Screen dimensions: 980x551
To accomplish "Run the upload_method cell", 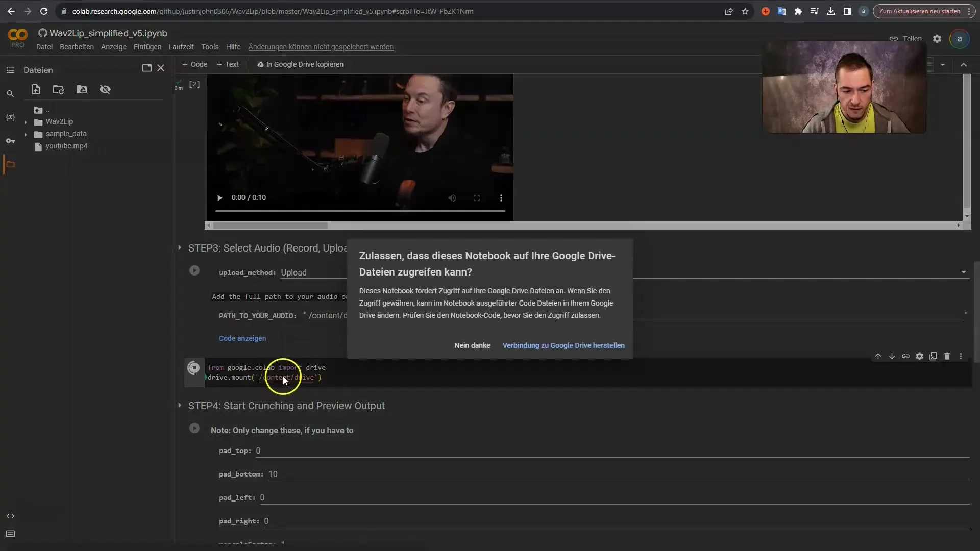I will pyautogui.click(x=194, y=270).
